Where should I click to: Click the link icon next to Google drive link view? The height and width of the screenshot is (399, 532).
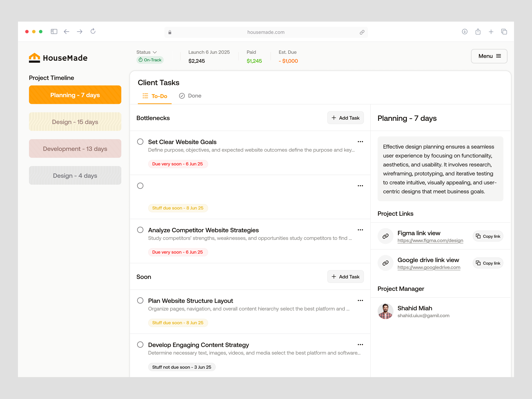click(385, 263)
